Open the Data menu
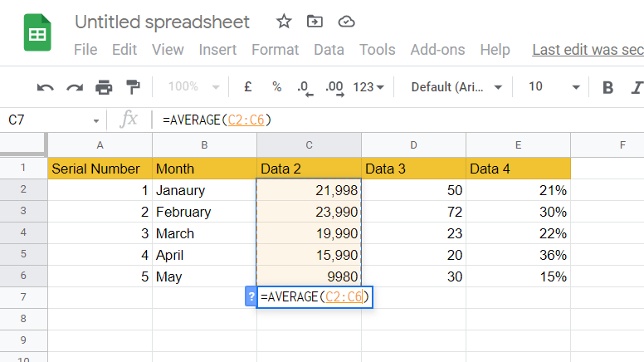Viewport: 644px width, 362px height. click(x=329, y=50)
